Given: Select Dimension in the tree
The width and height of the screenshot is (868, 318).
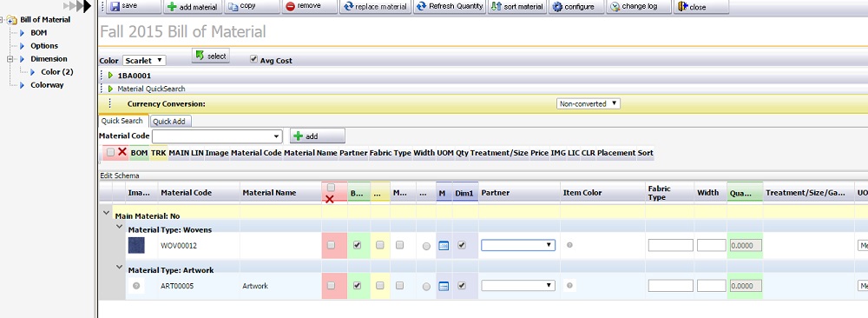Looking at the screenshot, I should tap(49, 59).
